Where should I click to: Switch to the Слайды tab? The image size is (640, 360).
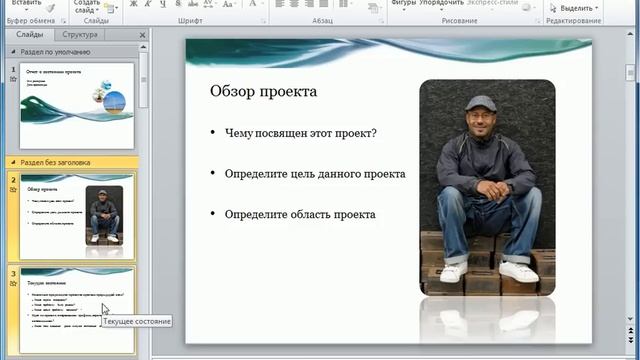[30, 35]
